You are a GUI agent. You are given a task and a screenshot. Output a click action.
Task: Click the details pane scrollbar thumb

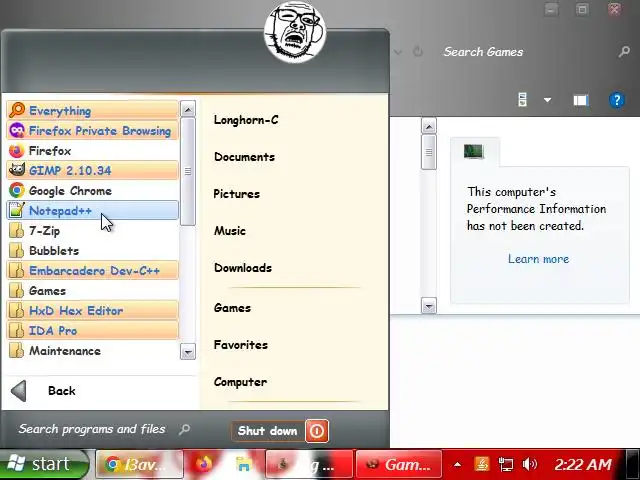pyautogui.click(x=429, y=152)
